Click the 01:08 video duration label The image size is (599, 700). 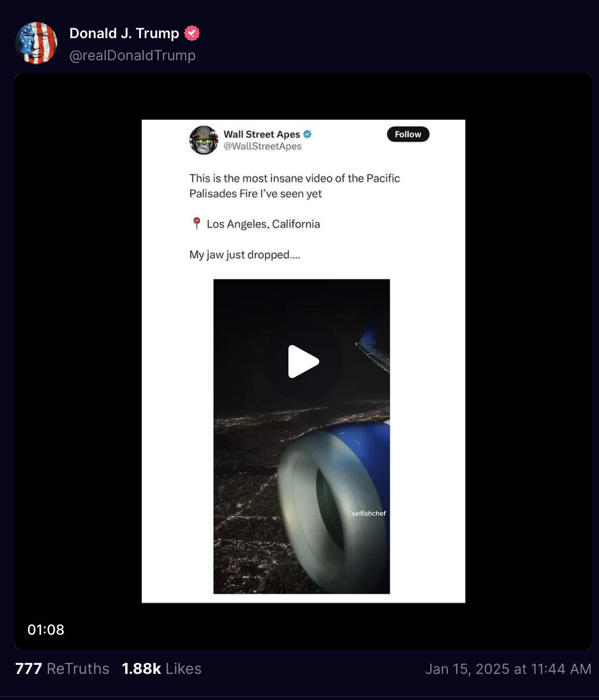(46, 630)
